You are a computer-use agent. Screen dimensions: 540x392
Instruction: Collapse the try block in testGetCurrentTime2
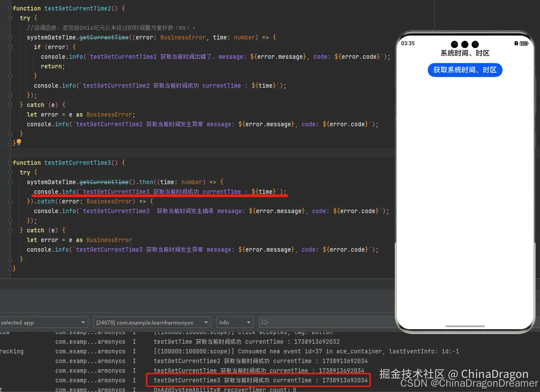pyautogui.click(x=10, y=18)
